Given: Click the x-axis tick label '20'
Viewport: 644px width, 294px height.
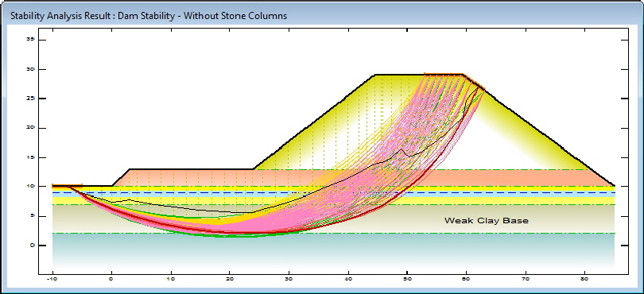Looking at the screenshot, I should pos(230,279).
